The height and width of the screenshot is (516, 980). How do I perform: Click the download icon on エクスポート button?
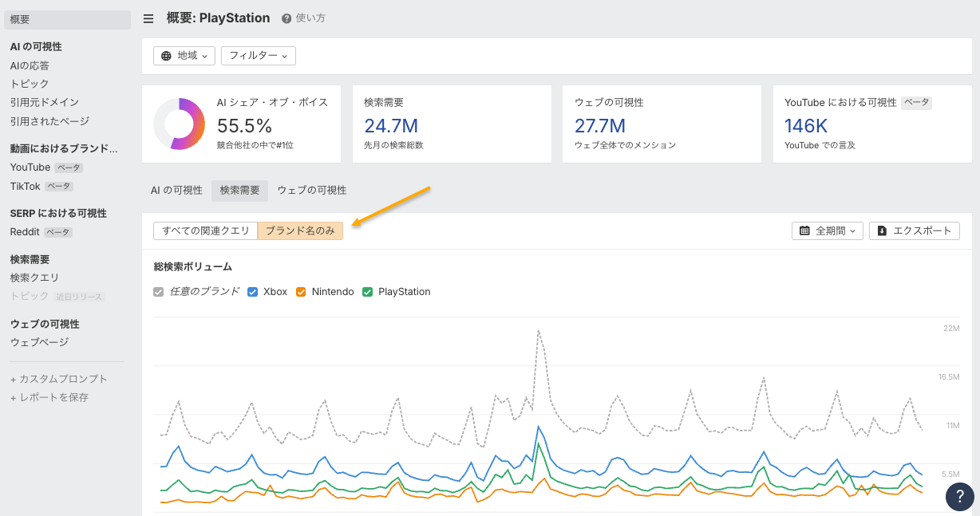click(882, 230)
